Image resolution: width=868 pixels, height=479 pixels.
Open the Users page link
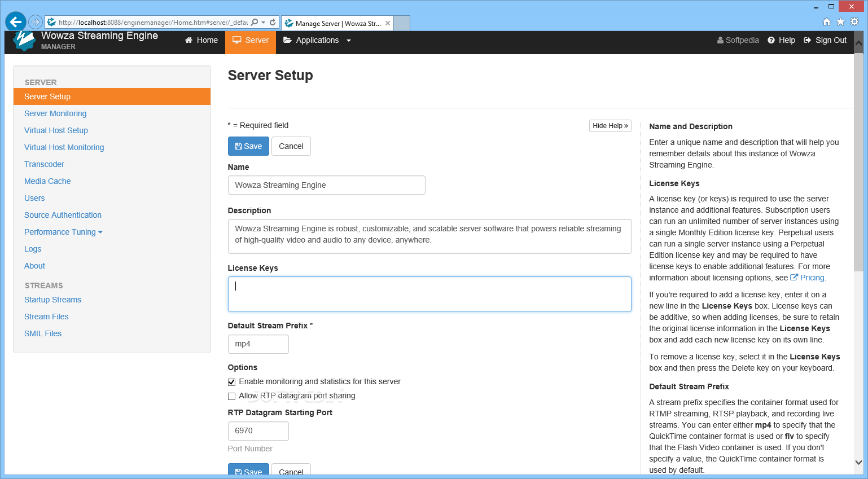tap(34, 198)
